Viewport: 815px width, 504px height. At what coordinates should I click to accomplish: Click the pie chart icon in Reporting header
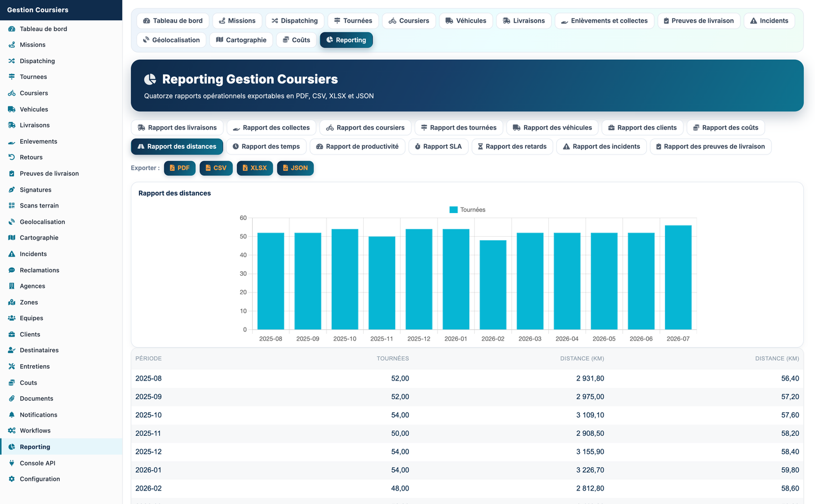[x=150, y=79]
